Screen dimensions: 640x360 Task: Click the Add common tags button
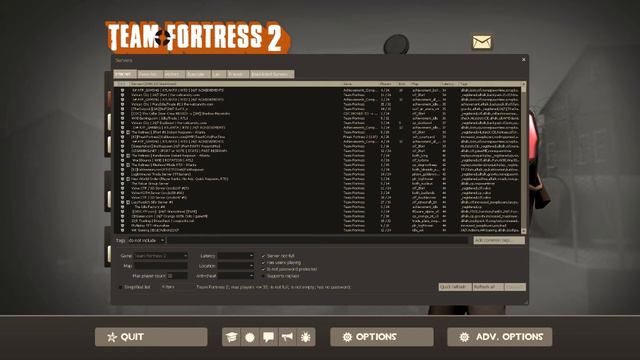point(499,240)
